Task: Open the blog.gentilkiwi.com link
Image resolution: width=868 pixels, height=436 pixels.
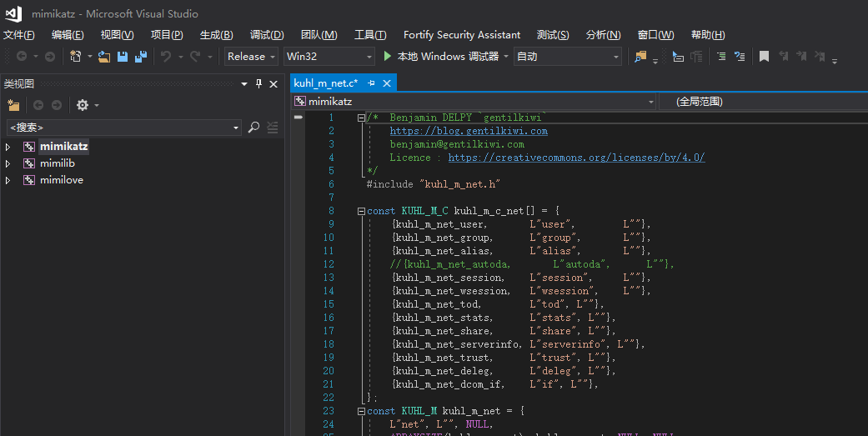Action: point(469,131)
